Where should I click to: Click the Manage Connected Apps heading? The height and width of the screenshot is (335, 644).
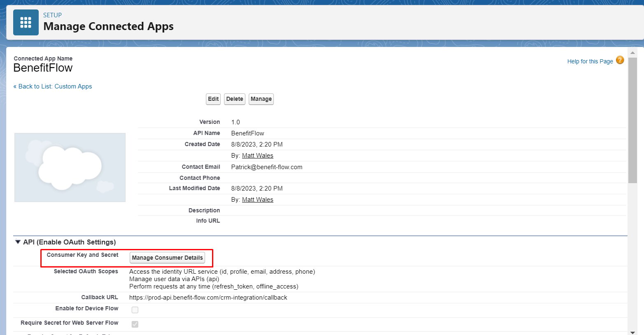[108, 26]
